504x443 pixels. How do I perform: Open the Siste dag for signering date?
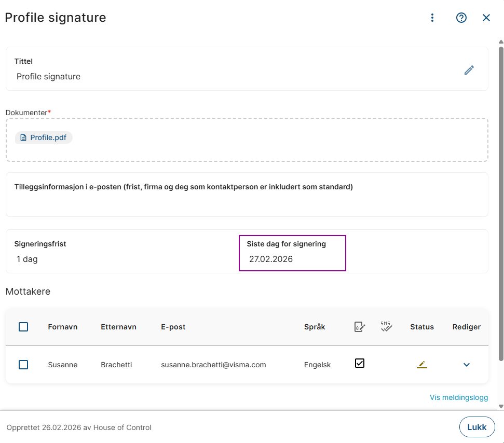[271, 259]
